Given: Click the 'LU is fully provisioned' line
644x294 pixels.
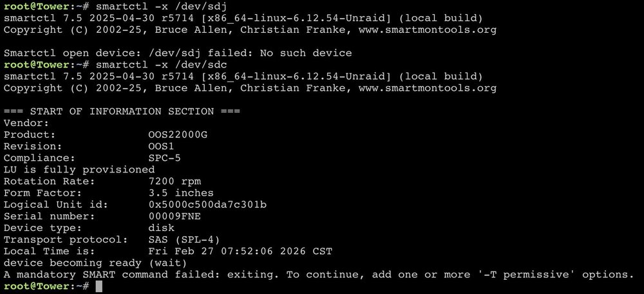Looking at the screenshot, I should pos(79,169).
